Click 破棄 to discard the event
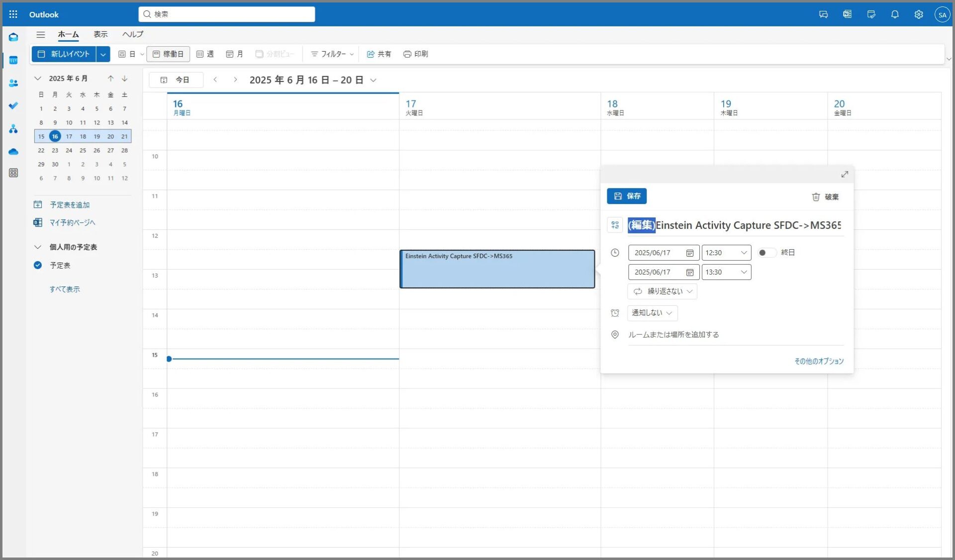Viewport: 955px width, 560px height. [x=826, y=197]
